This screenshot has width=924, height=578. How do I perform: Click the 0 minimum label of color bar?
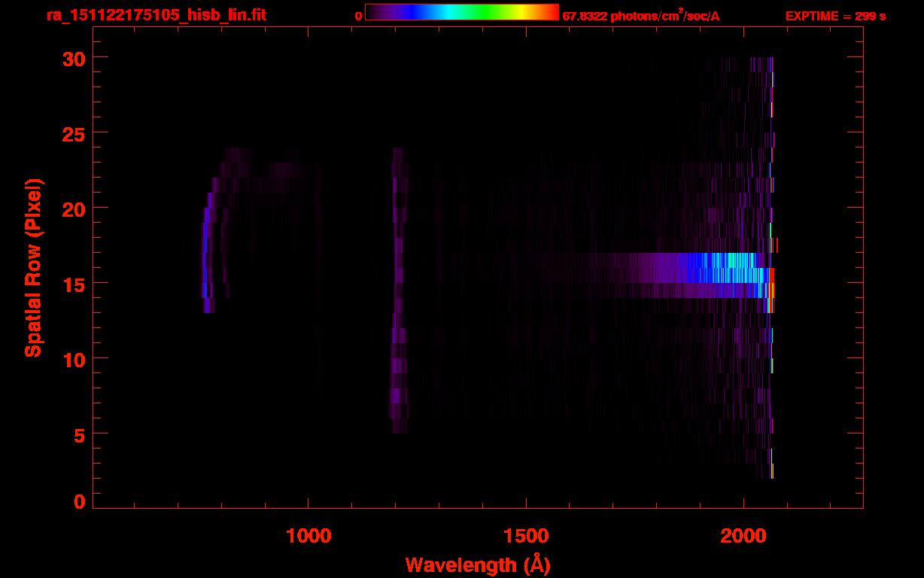tap(358, 16)
